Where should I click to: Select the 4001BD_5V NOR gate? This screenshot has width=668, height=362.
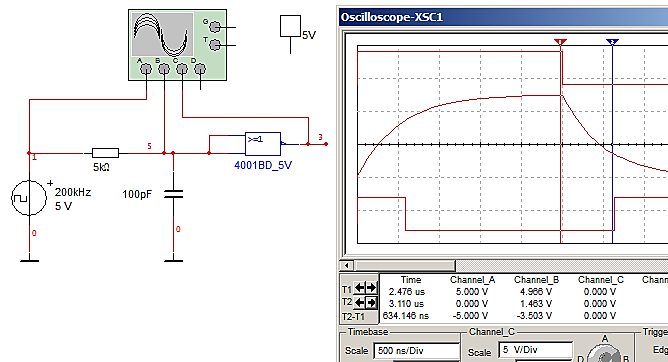(x=263, y=144)
